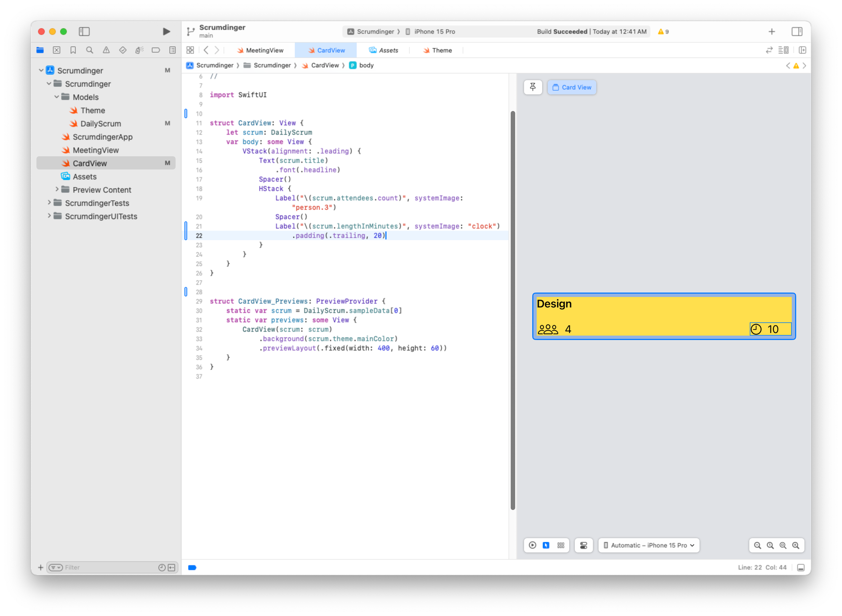Click the Card View preview button
This screenshot has width=842, height=616.
(572, 87)
